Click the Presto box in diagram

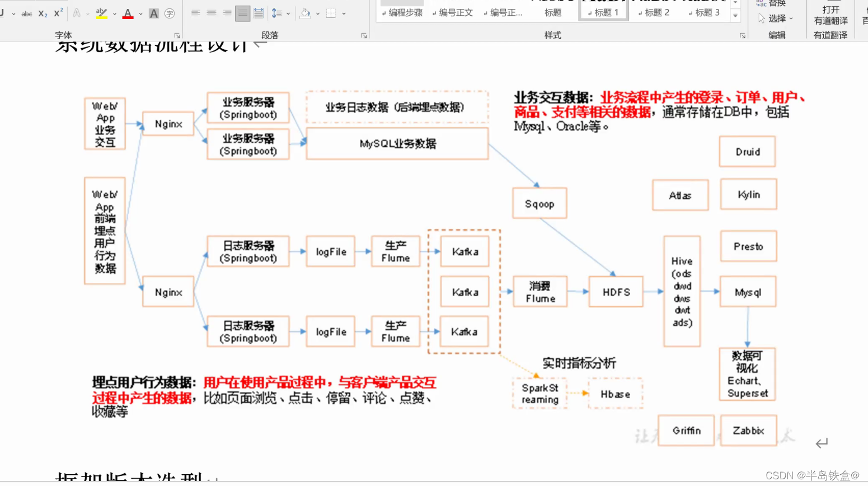click(748, 246)
